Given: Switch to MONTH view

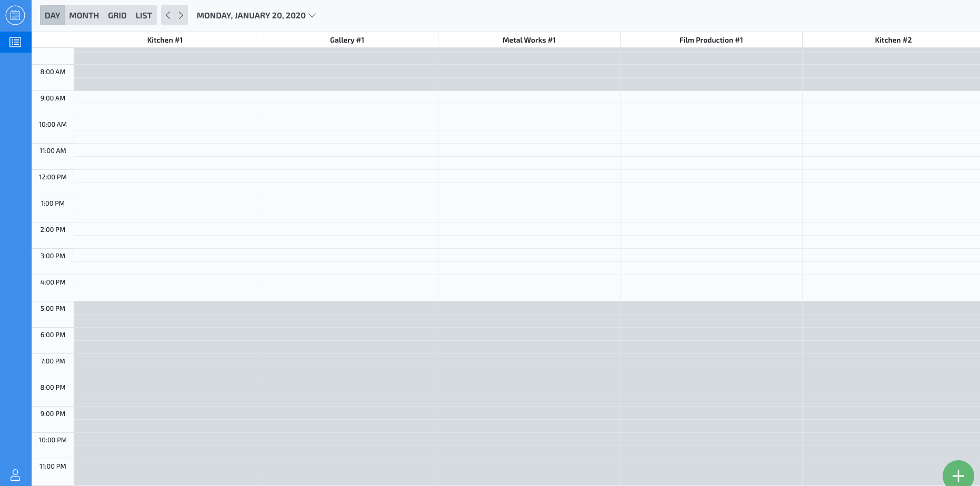Looking at the screenshot, I should pos(84,15).
